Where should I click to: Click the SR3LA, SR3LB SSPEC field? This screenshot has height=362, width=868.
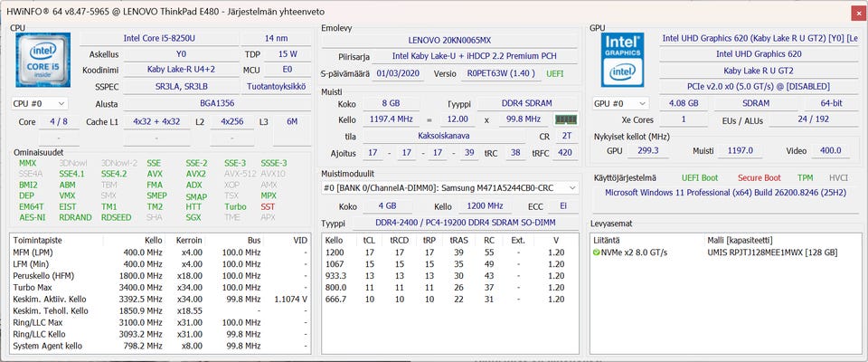tap(181, 86)
